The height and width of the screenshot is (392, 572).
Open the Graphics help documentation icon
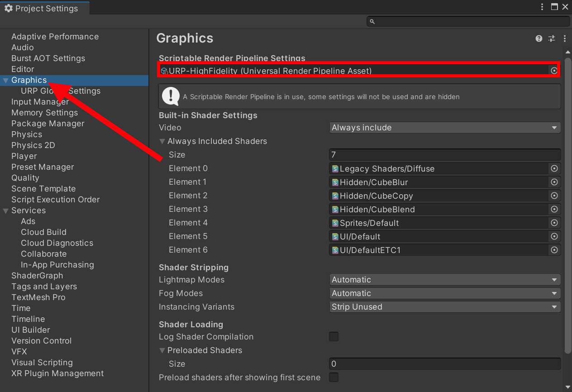point(539,38)
